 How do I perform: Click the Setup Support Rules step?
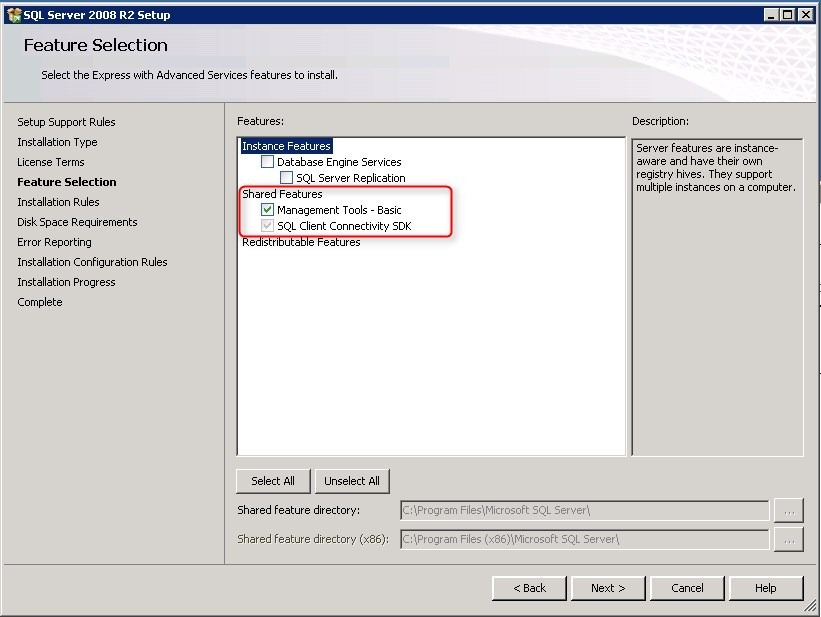pos(66,122)
